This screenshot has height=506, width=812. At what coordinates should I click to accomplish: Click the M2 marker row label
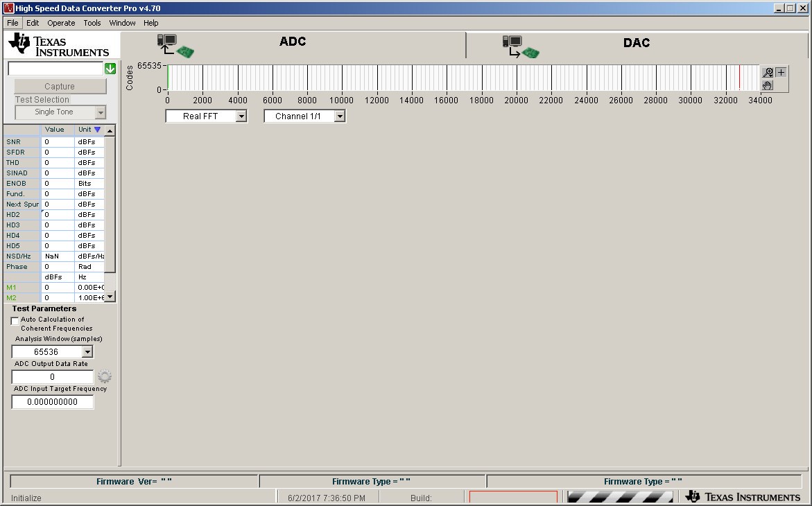tap(22, 298)
